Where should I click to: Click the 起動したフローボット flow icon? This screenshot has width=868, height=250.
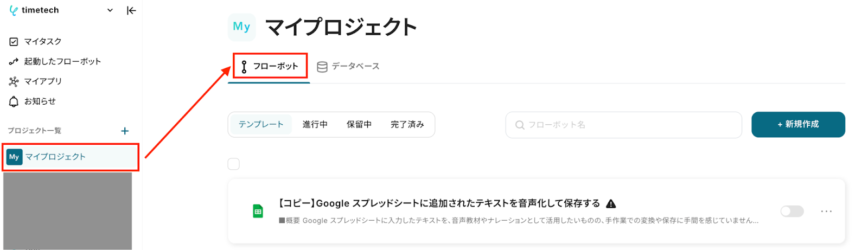coord(14,62)
